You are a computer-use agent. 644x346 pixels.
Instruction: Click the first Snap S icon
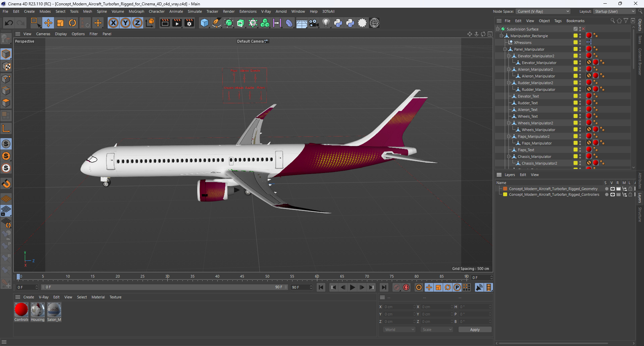coord(6,144)
